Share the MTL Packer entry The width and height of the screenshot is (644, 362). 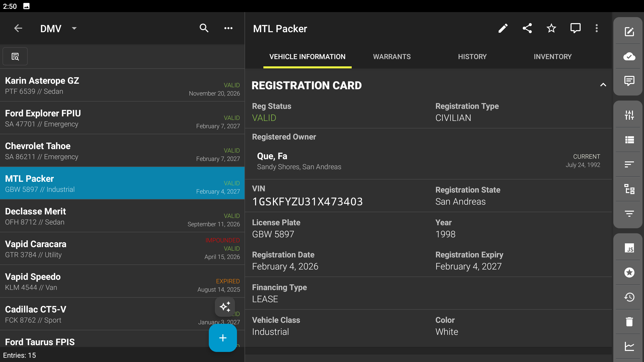[527, 28]
